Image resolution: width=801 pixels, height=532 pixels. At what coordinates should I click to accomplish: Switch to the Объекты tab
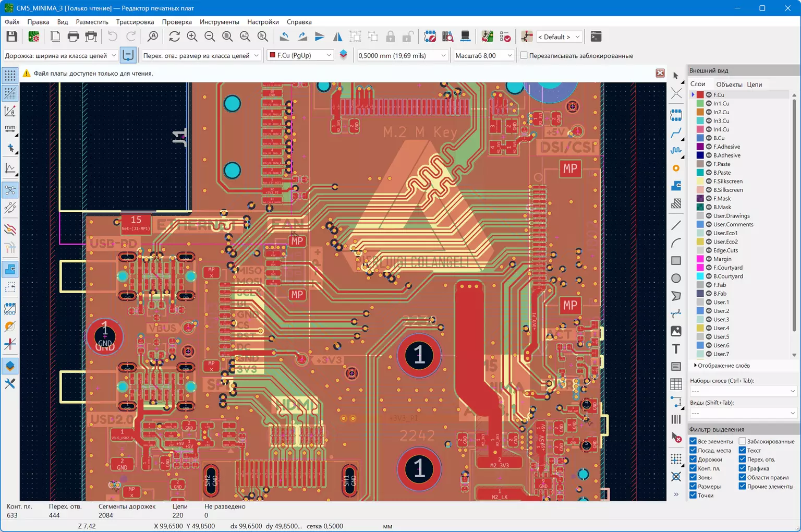[x=729, y=84]
